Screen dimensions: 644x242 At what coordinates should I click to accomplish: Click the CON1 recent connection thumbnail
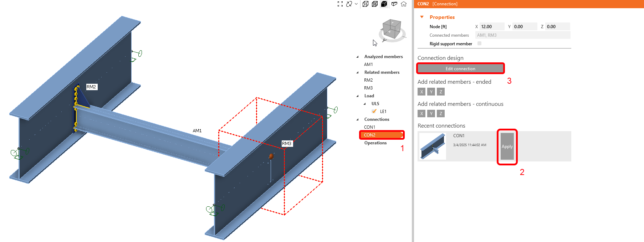pyautogui.click(x=433, y=146)
